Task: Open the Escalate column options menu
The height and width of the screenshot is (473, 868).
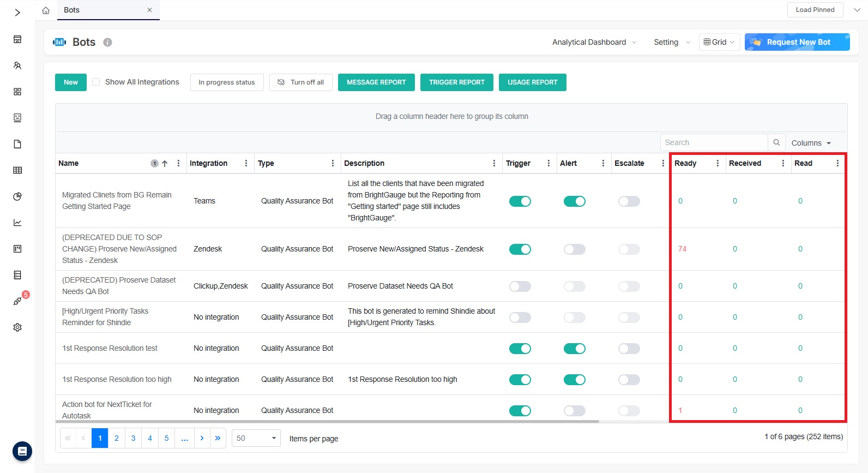Action: pos(663,163)
